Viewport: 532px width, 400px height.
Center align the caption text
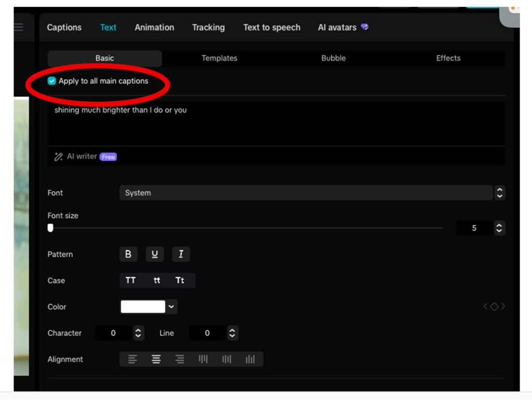tap(156, 359)
